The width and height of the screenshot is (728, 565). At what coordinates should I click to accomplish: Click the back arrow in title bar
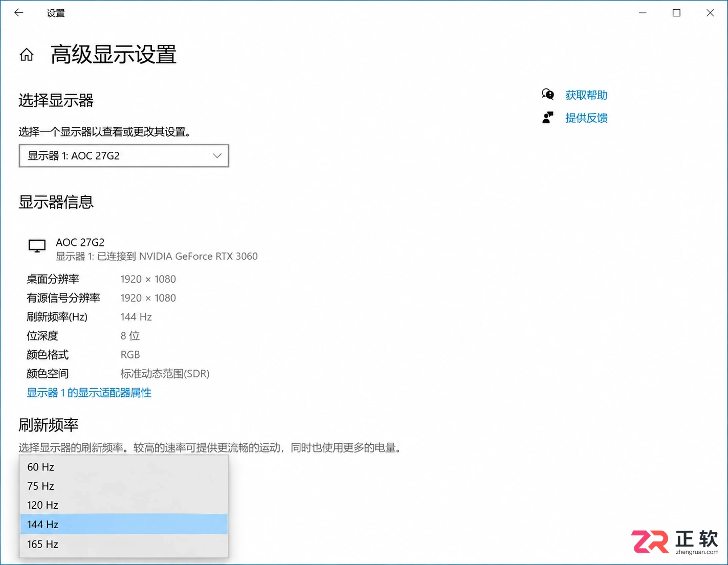pos(19,13)
